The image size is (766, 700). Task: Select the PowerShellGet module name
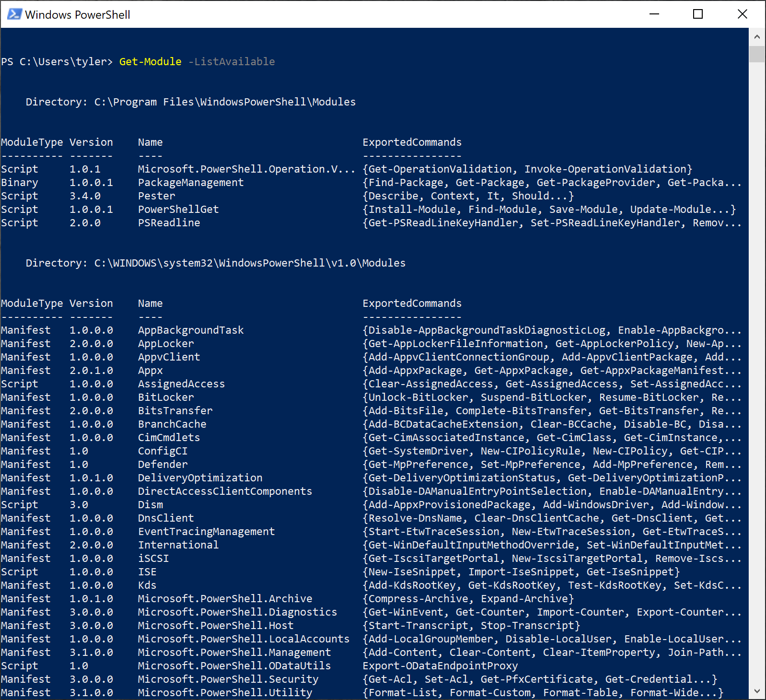click(178, 209)
